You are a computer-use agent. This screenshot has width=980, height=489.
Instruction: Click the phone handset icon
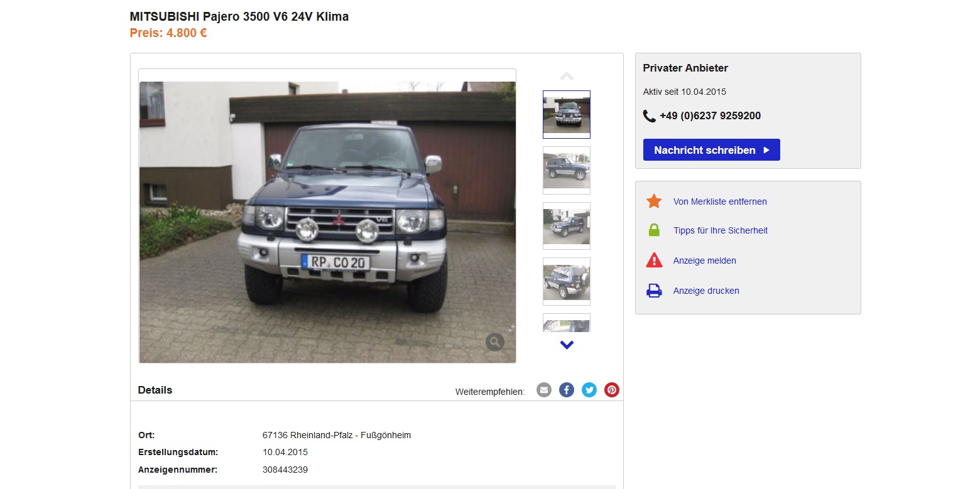click(649, 116)
